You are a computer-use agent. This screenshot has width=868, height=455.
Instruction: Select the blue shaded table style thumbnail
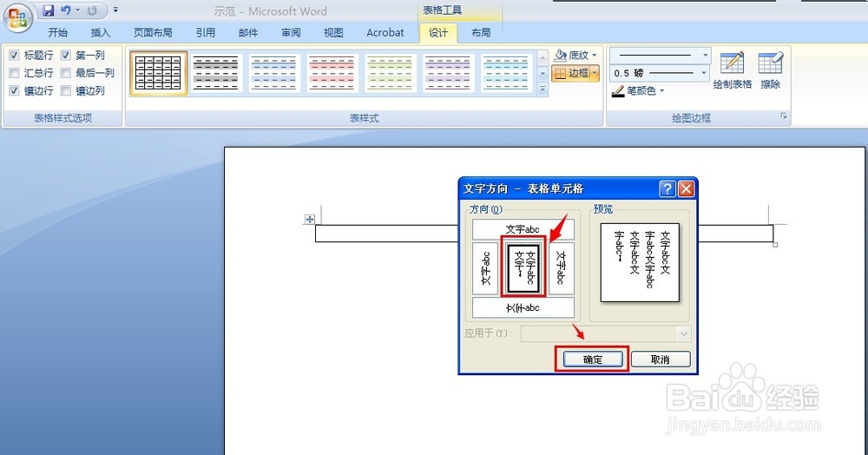tap(273, 73)
